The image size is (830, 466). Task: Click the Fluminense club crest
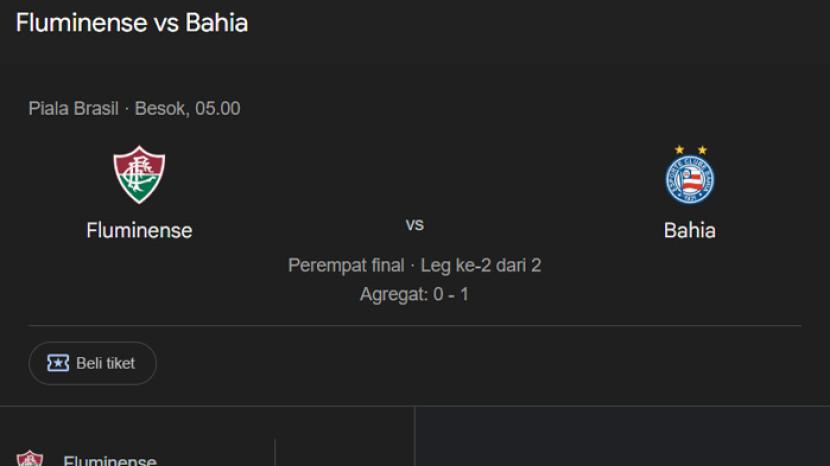click(139, 175)
